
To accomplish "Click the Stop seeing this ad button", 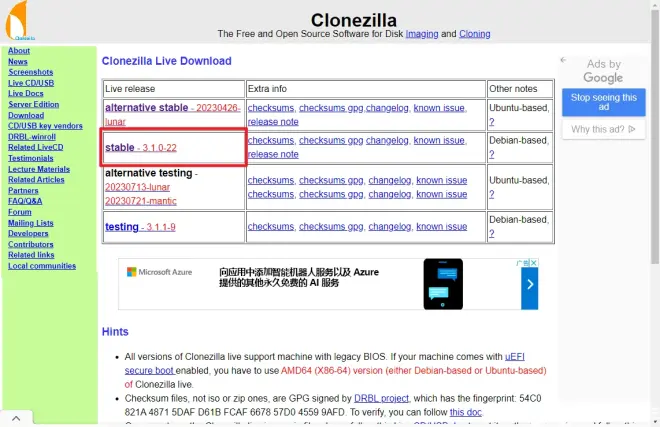I will [x=603, y=102].
